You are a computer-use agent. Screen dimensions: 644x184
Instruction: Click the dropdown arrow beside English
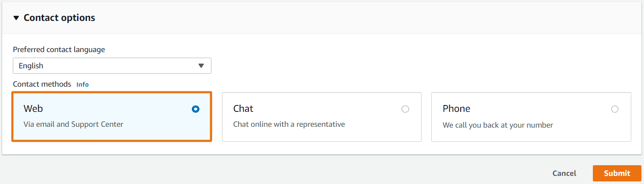coord(201,66)
